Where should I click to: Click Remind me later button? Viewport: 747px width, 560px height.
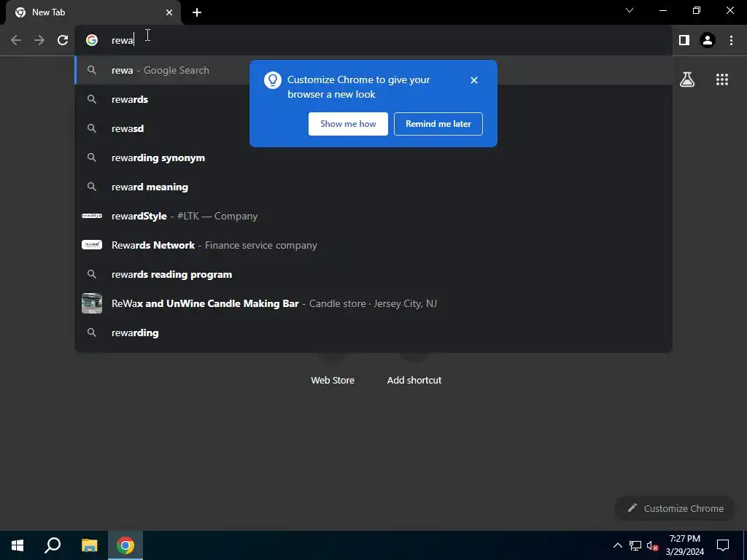coord(438,124)
